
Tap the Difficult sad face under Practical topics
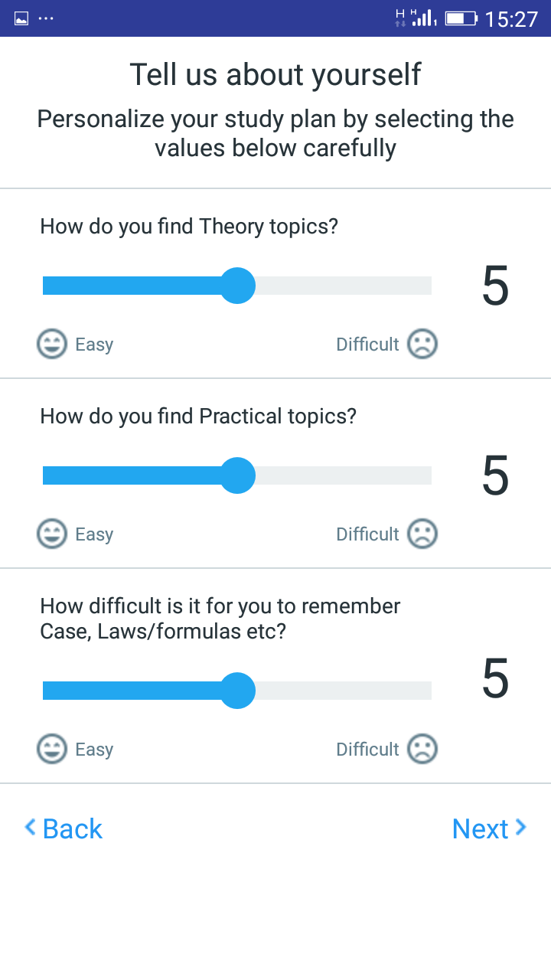[422, 534]
